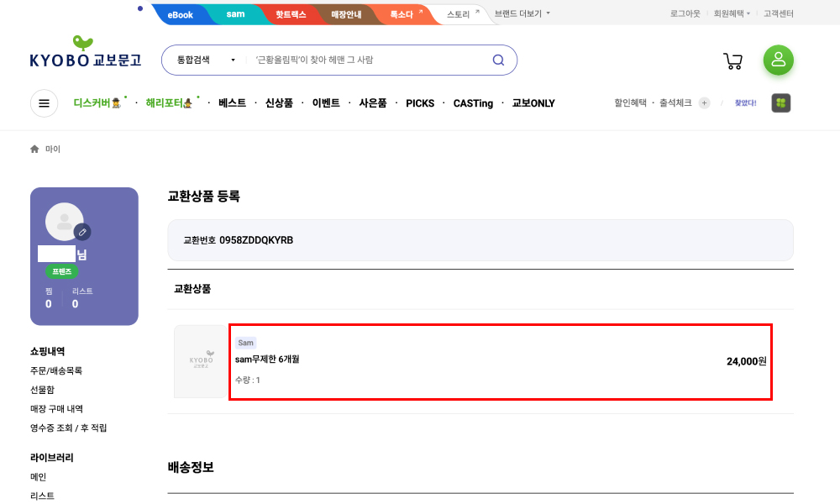Open the 해리포터 menu
840x504 pixels.
pyautogui.click(x=169, y=102)
